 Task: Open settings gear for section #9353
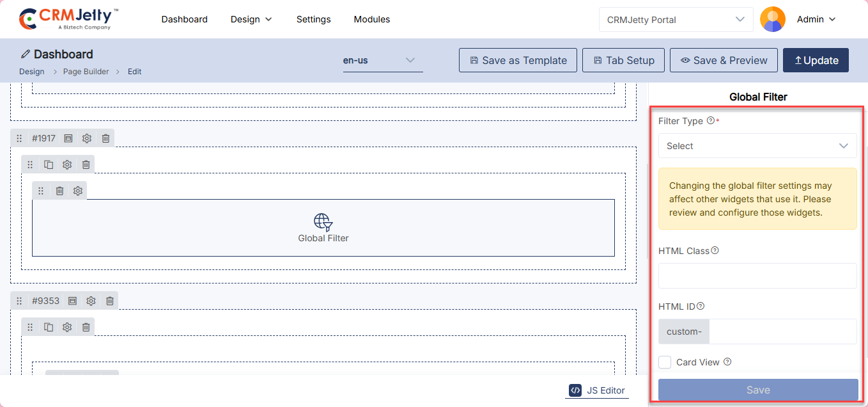click(x=91, y=301)
